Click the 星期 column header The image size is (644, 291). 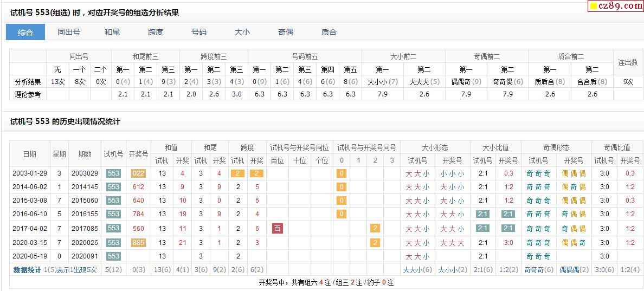59,154
